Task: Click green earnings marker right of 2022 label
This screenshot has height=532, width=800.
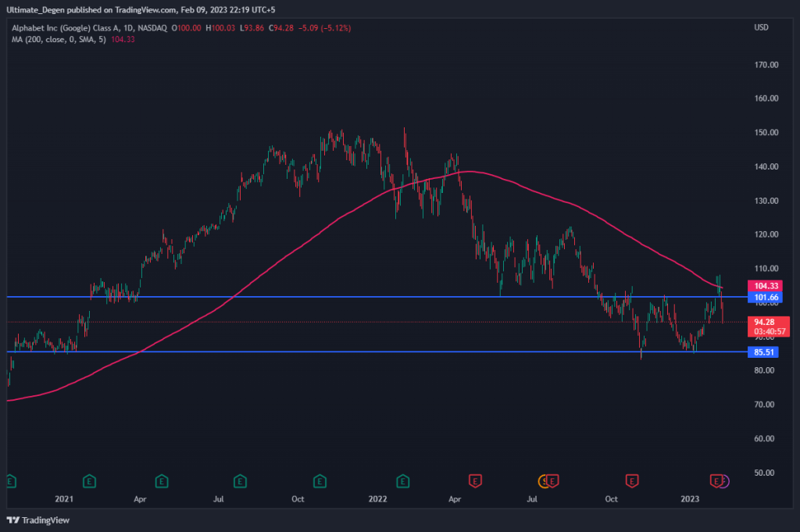Action: coord(402,481)
